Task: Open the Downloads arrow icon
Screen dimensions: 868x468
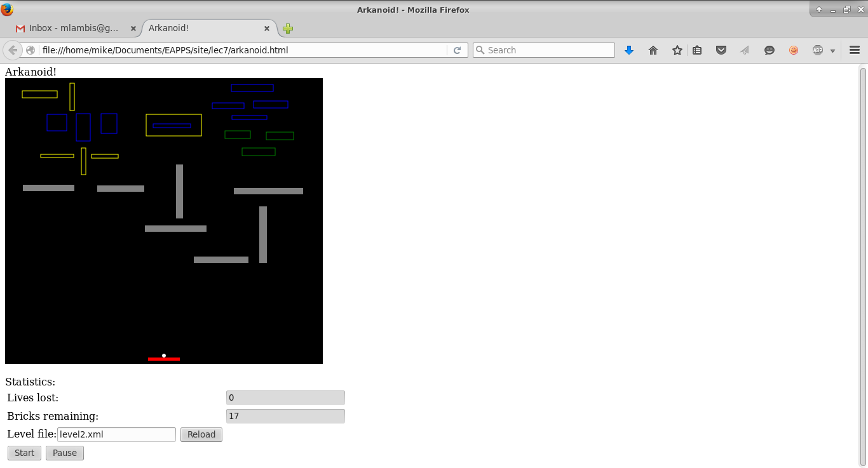Action: pos(629,50)
